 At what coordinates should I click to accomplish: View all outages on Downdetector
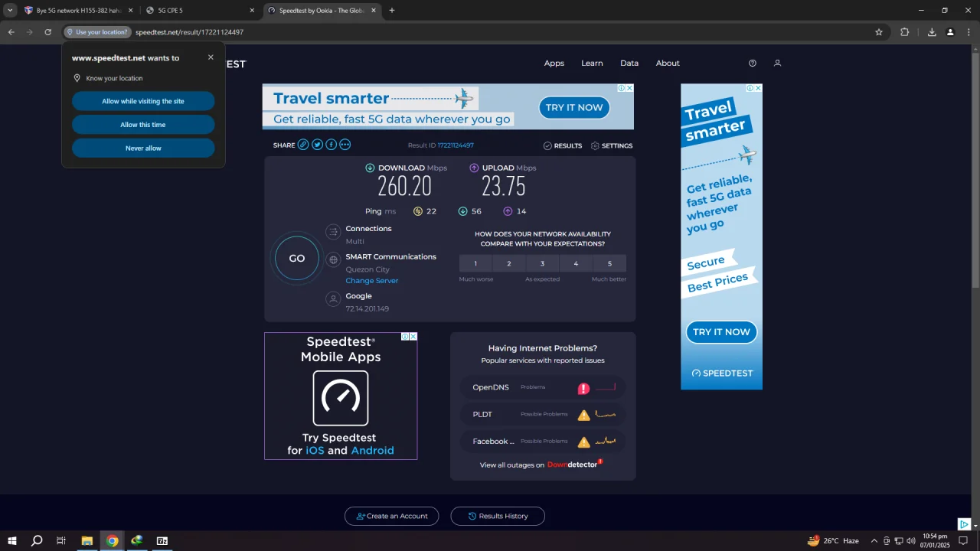point(541,465)
